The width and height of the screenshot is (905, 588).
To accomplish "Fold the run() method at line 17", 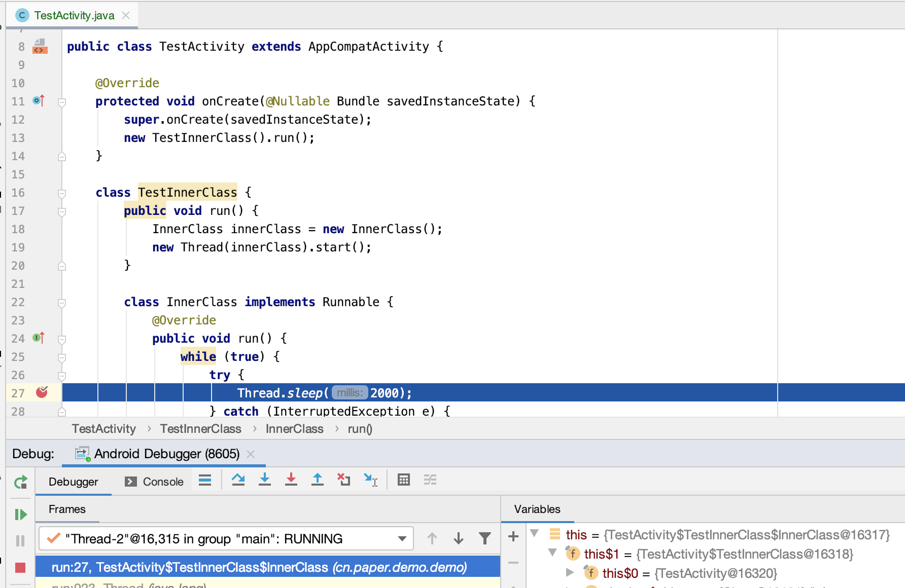I will (x=62, y=212).
